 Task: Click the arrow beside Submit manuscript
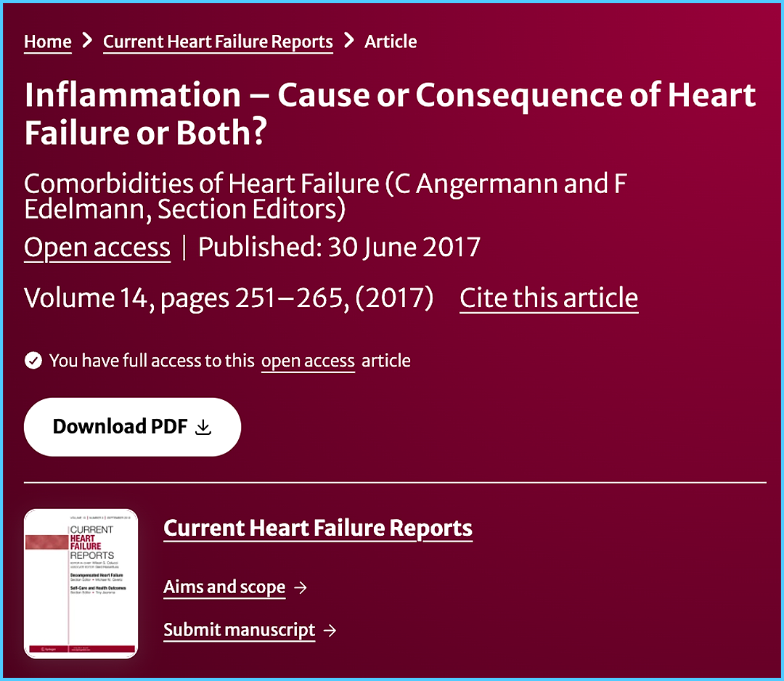coord(330,631)
